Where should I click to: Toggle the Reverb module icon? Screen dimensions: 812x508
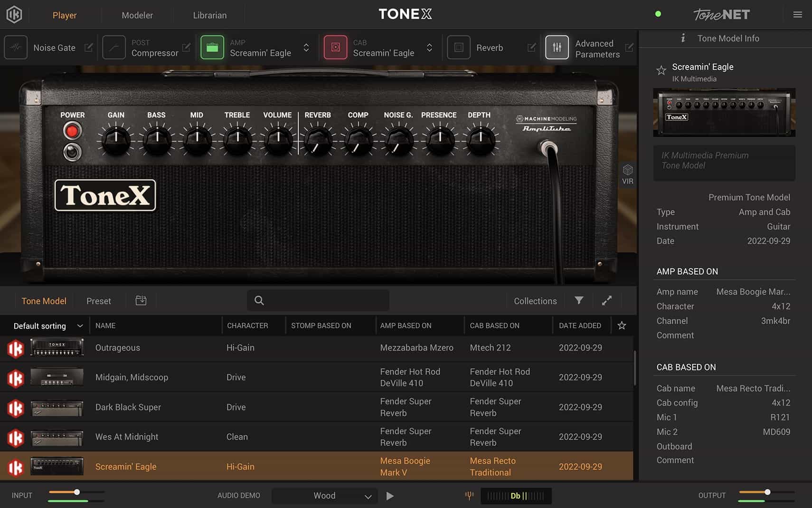[x=459, y=48]
